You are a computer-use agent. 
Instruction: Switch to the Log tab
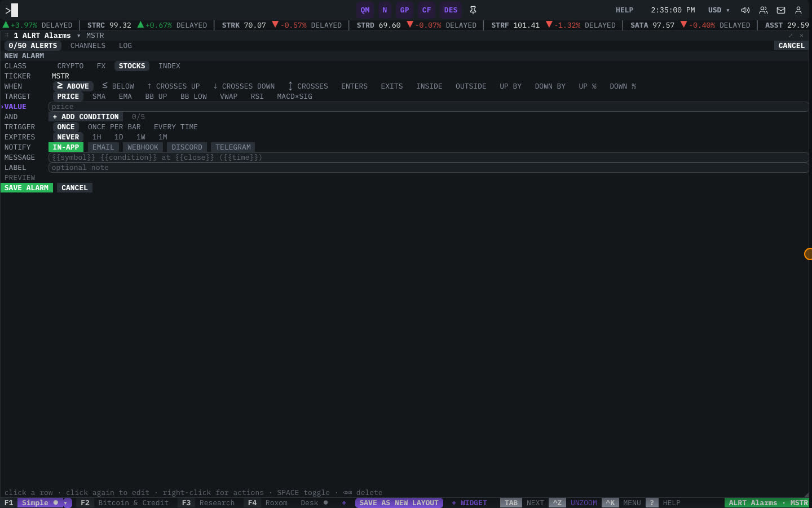125,46
